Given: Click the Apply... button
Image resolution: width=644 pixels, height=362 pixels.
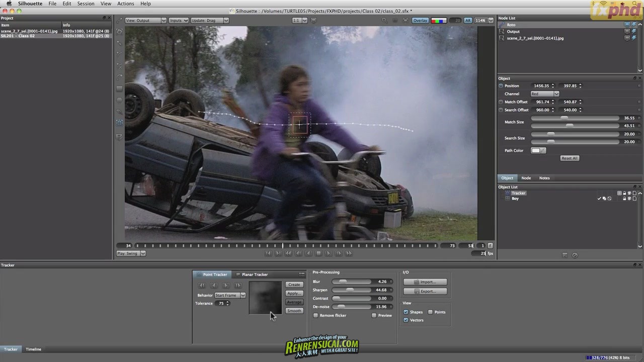Looking at the screenshot, I should [x=294, y=293].
